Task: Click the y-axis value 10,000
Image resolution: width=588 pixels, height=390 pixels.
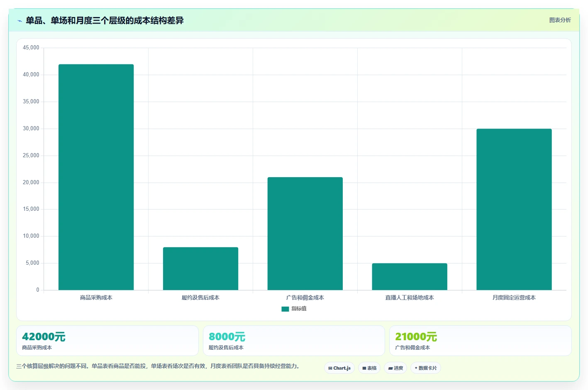Action: (31, 236)
